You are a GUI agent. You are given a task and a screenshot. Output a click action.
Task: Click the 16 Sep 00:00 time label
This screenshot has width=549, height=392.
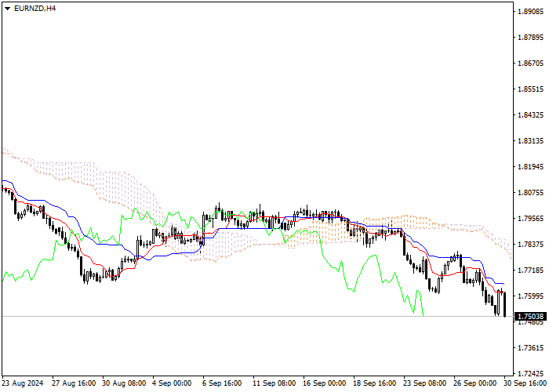click(325, 383)
